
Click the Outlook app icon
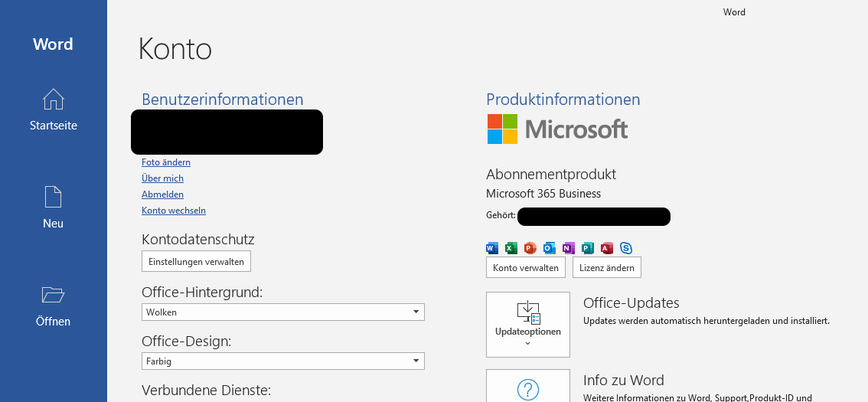550,247
